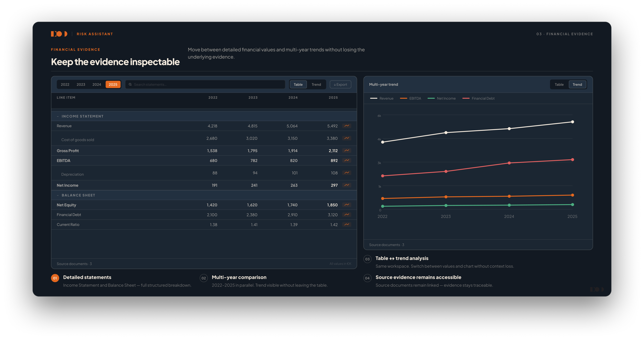Image resolution: width=644 pixels, height=340 pixels.
Task: Select the 2023 year filter
Action: click(x=81, y=85)
